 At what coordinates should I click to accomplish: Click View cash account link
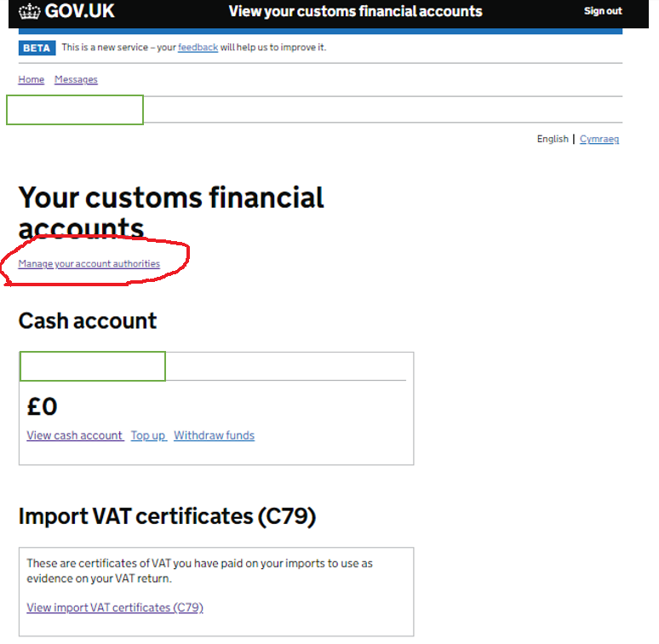75,435
